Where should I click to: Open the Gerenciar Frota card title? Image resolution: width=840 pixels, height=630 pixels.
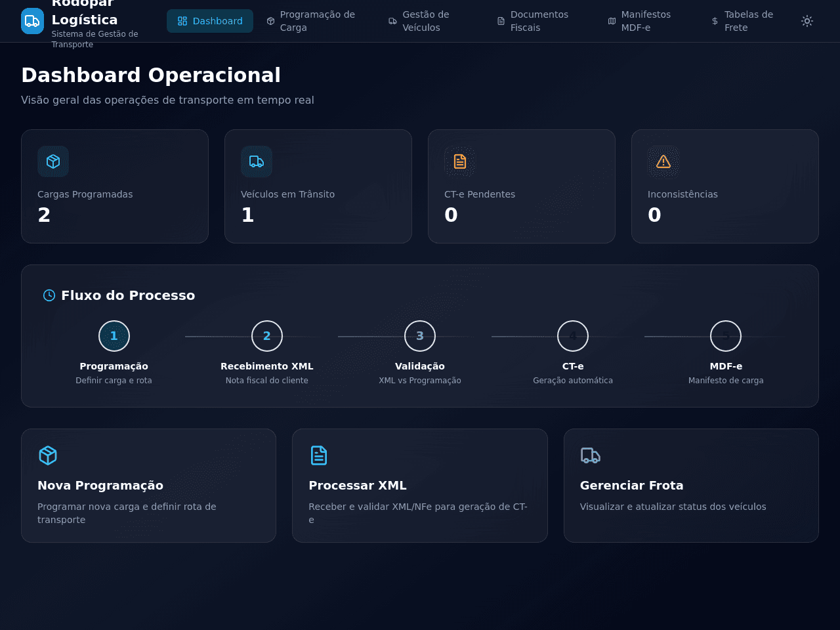click(632, 486)
